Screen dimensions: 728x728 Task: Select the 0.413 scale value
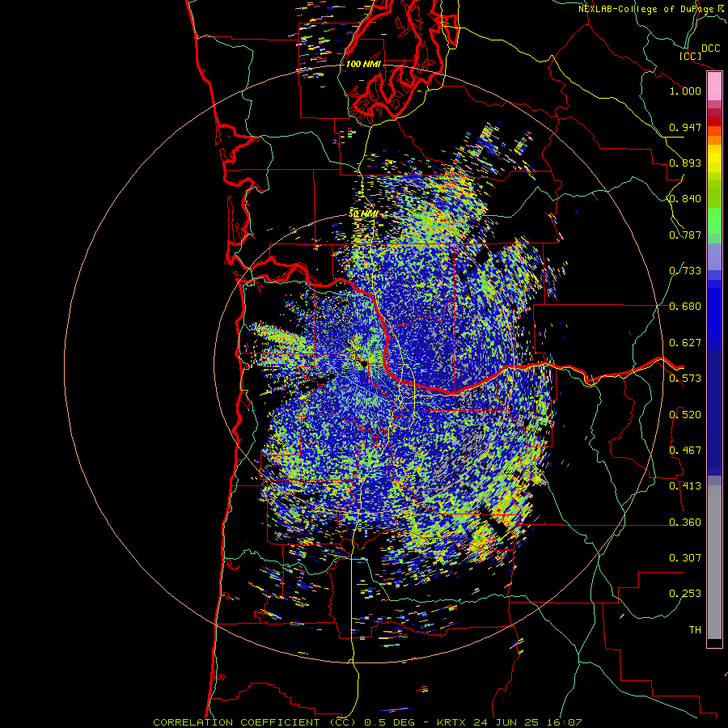tap(685, 486)
